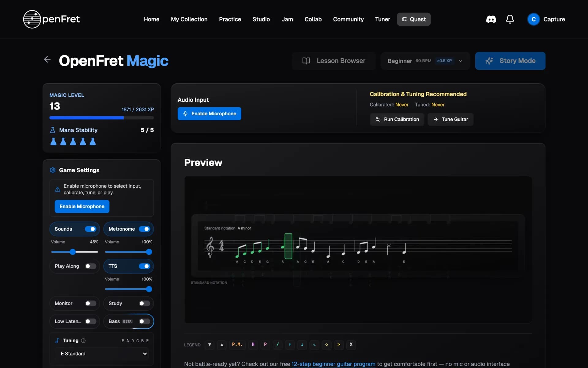This screenshot has width=588, height=368.
Task: Click the XP progress bar
Action: [102, 118]
